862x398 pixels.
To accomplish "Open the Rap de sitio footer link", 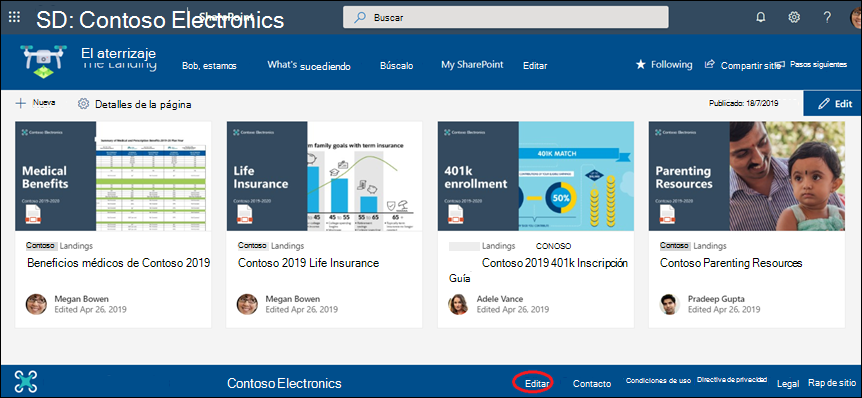I will click(x=832, y=383).
